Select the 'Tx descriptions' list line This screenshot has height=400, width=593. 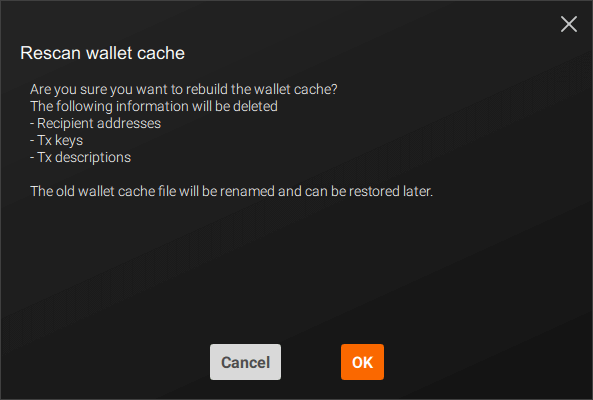pyautogui.click(x=81, y=157)
